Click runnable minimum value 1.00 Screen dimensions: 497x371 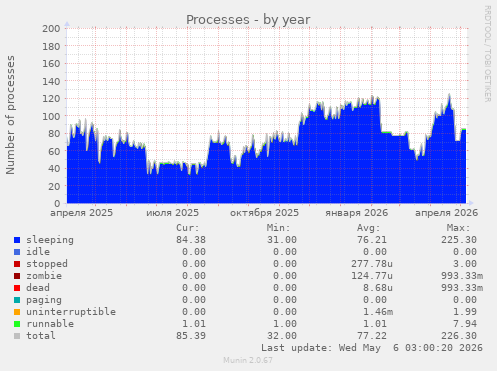[x=285, y=324]
